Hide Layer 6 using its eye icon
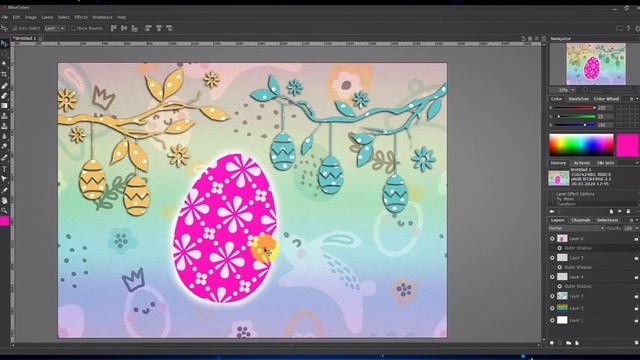640x360 pixels. pos(552,239)
